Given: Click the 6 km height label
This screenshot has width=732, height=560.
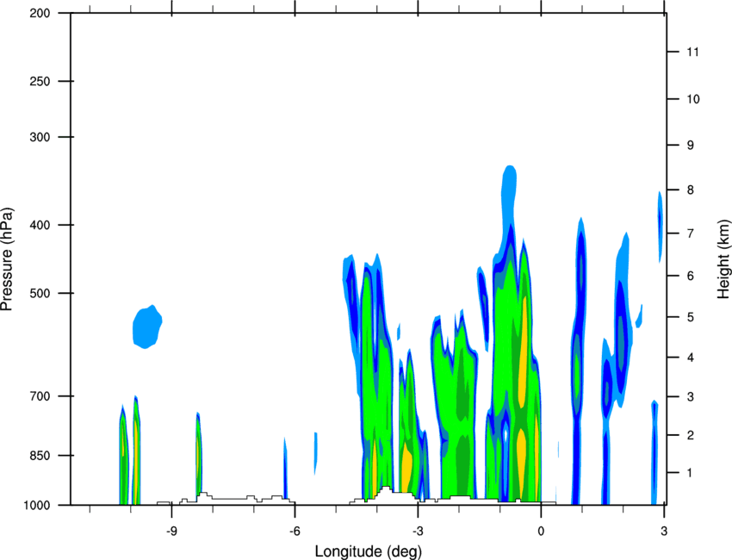Looking at the screenshot, I should tap(690, 276).
